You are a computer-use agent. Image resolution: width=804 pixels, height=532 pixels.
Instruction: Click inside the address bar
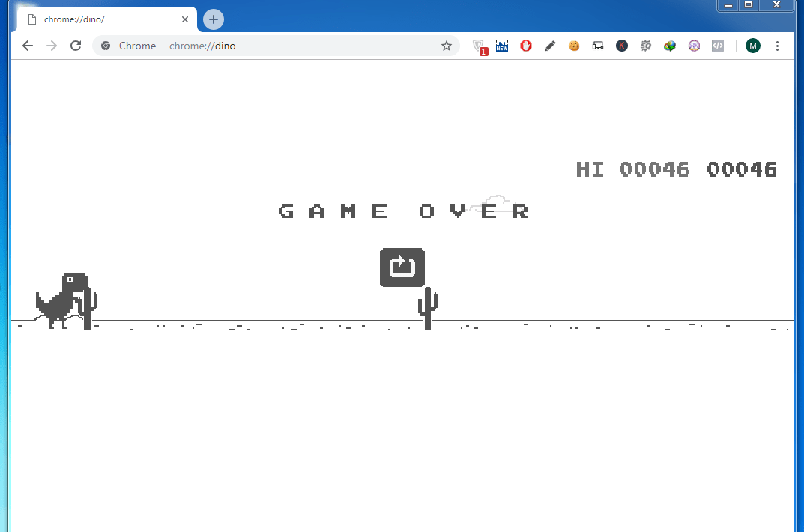coord(300,46)
